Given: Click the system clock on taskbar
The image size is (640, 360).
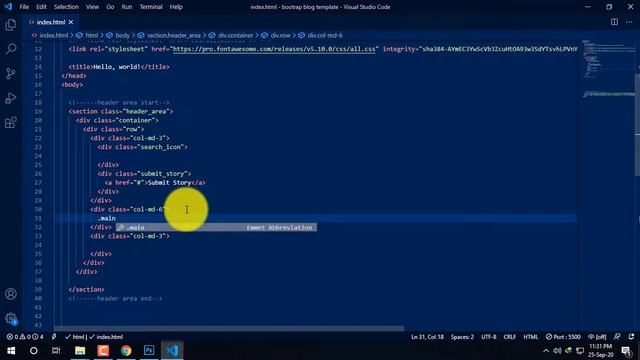Looking at the screenshot, I should pyautogui.click(x=600, y=351).
